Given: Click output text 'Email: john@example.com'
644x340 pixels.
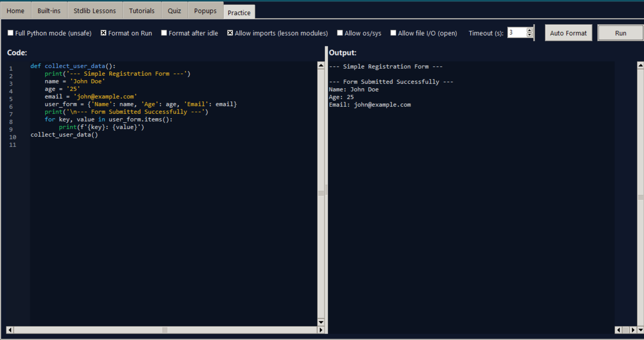Looking at the screenshot, I should point(369,105).
